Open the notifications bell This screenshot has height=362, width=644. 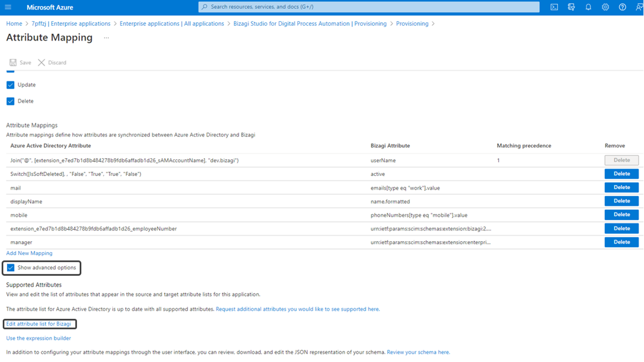click(588, 7)
